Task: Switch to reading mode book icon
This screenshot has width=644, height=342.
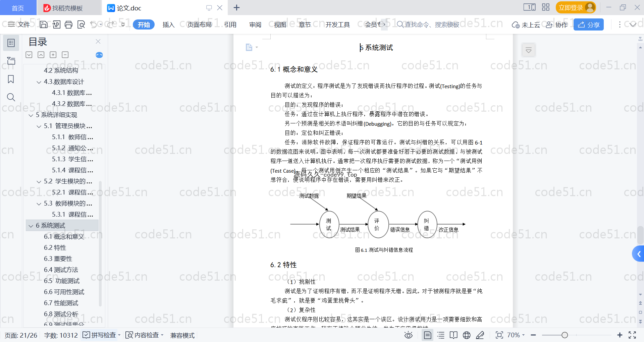Action: point(453,335)
